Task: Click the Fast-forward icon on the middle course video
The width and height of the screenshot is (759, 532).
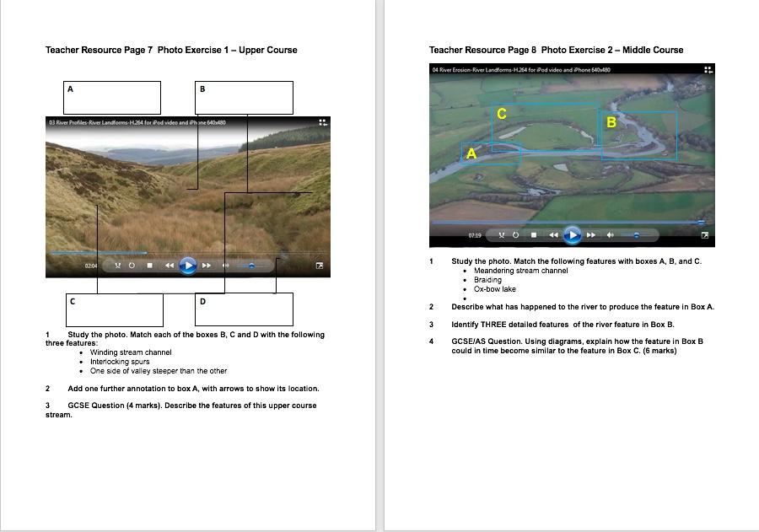Action: click(591, 235)
